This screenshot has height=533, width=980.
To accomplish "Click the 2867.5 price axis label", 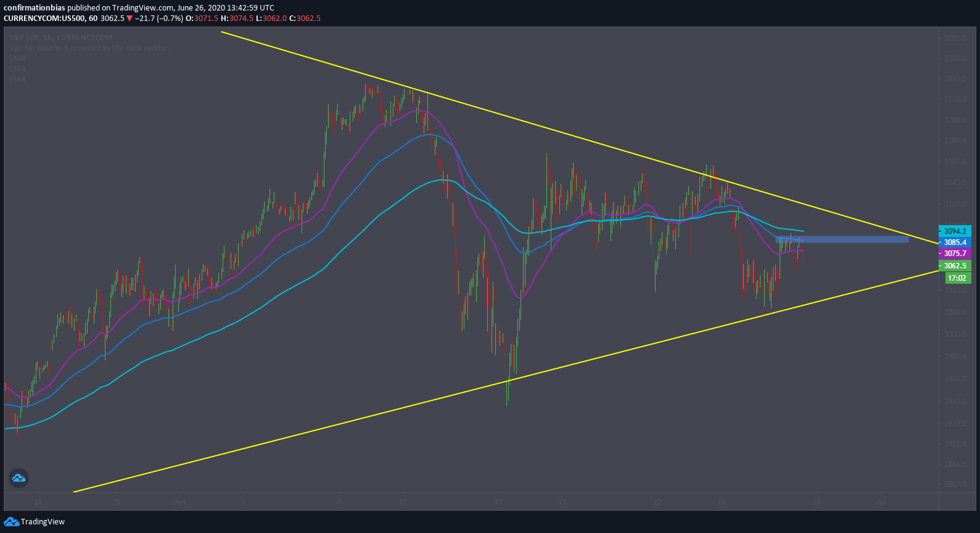I will (x=955, y=484).
